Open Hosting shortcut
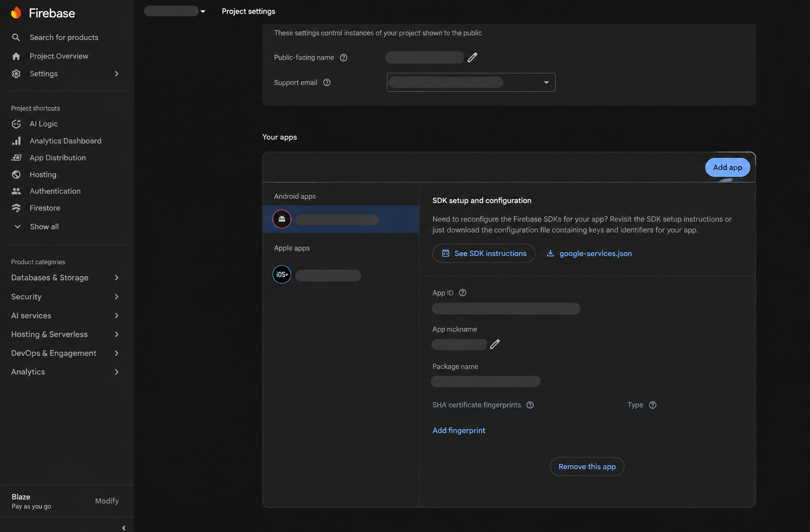The width and height of the screenshot is (810, 532). (x=43, y=174)
